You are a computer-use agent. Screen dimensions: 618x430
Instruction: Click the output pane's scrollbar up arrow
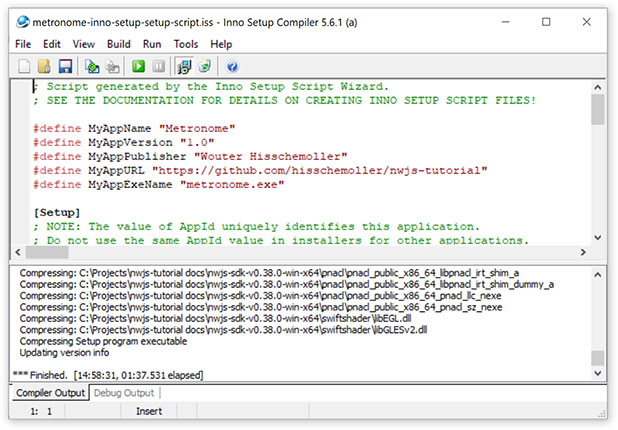597,274
